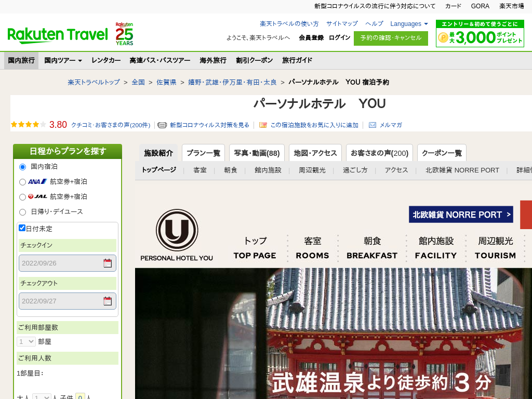
Task: Click the add-to-favorites icon
Action: click(263, 125)
